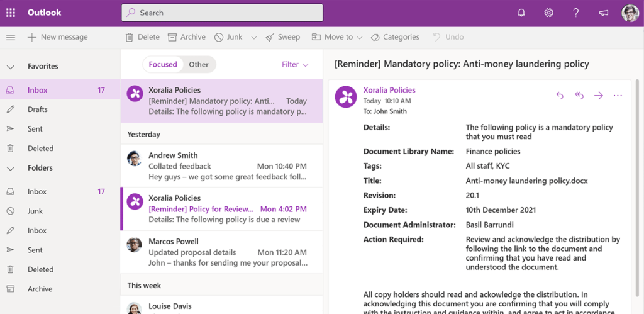Open the Drafts folder
Screen dimensions: 644x314
tap(38, 109)
